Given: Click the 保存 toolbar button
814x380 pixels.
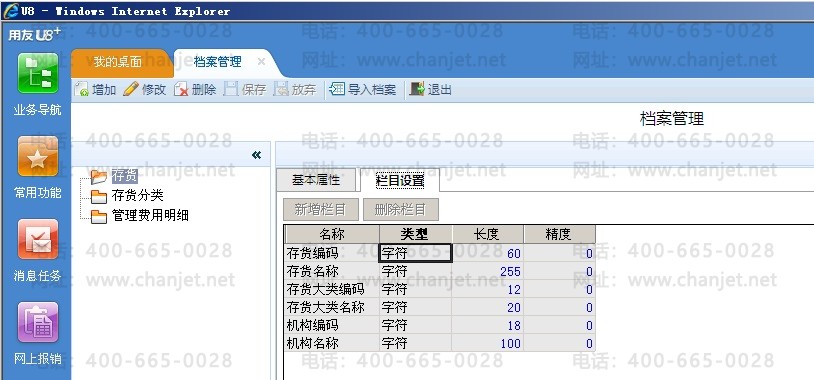Looking at the screenshot, I should tap(245, 89).
